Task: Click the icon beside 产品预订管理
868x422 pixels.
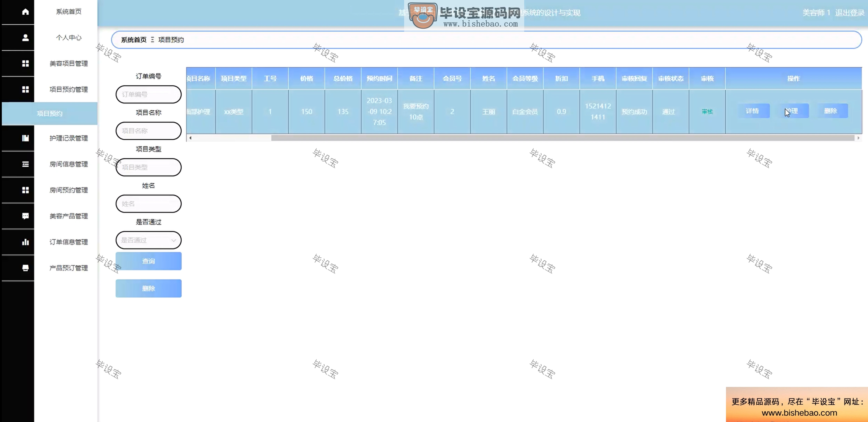Action: tap(25, 268)
